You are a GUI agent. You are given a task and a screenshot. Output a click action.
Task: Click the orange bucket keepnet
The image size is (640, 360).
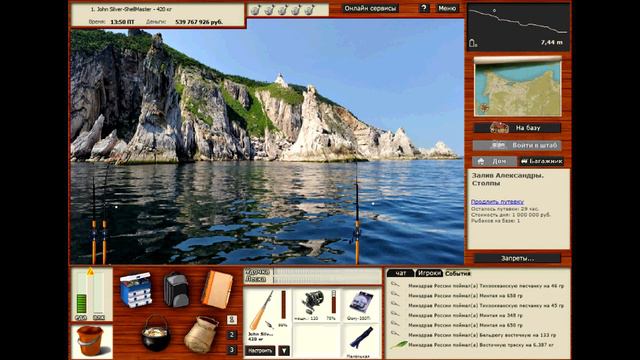91,341
